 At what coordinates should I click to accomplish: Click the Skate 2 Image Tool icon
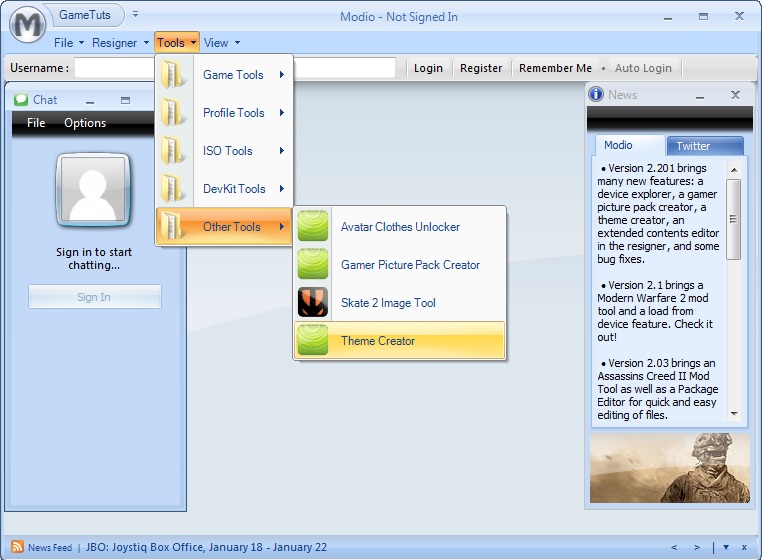click(312, 302)
